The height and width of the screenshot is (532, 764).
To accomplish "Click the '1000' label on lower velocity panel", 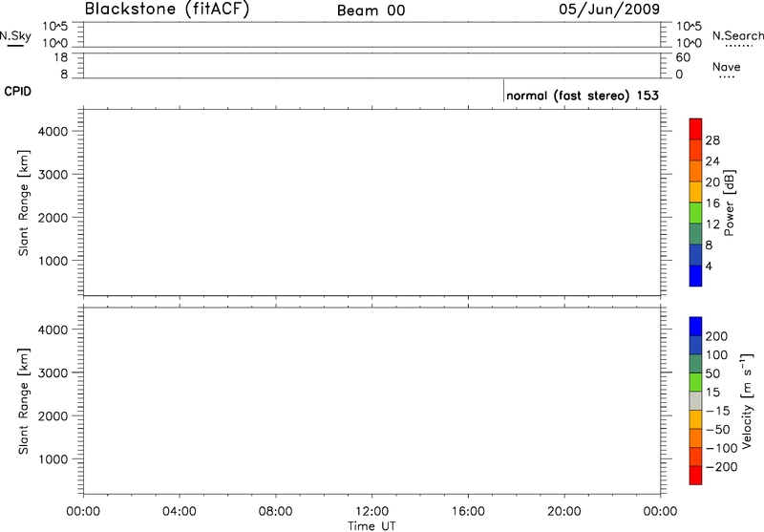I will (53, 459).
